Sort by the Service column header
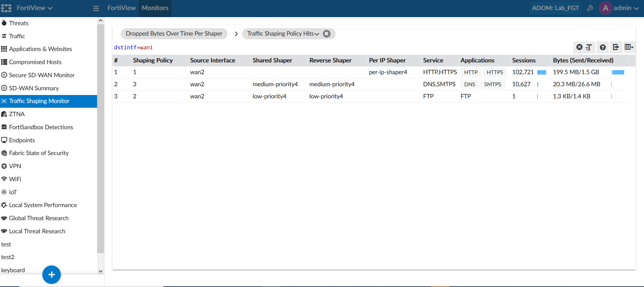 [x=433, y=60]
